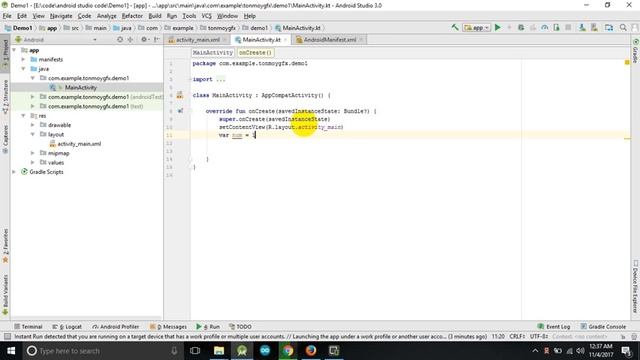Click the class gutter icon beside MainActivity
Viewport: 640px width, 360px height.
coord(180,95)
